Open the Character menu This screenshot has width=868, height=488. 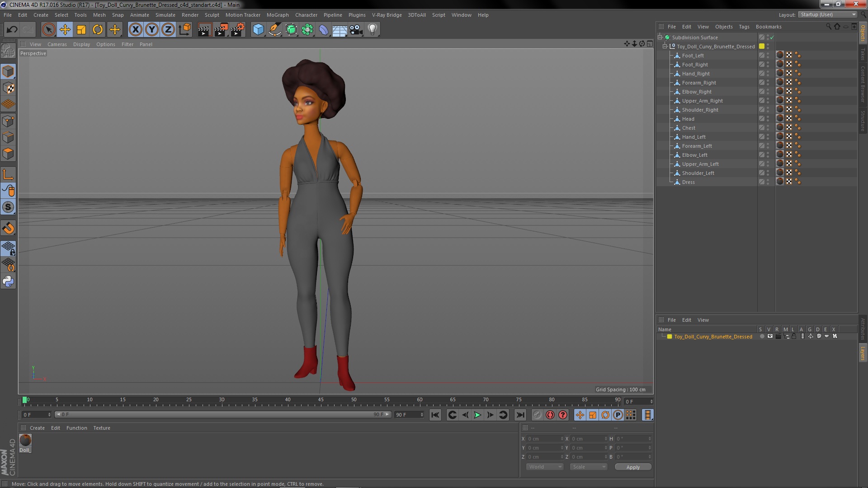point(306,15)
